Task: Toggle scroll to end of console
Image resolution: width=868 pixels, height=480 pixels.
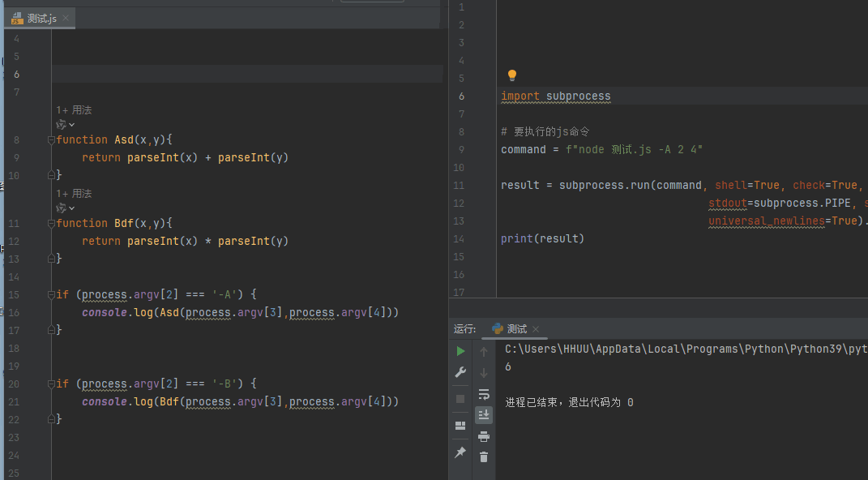Action: click(x=484, y=414)
